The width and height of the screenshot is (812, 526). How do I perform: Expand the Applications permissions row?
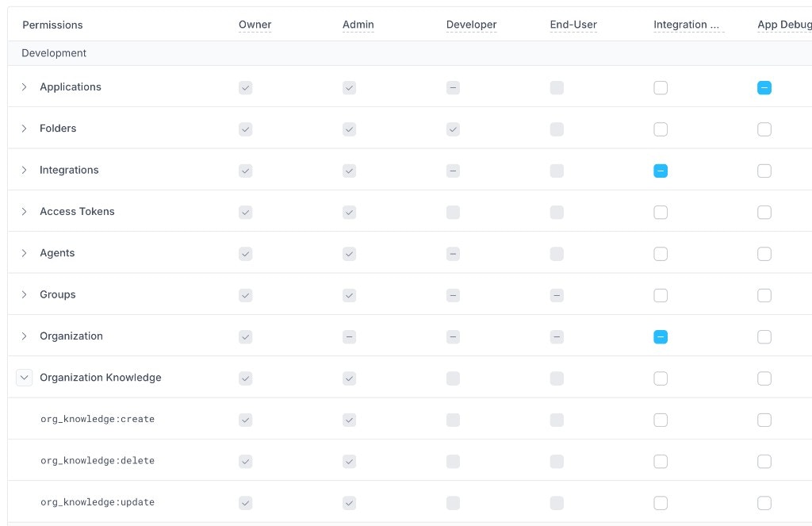pyautogui.click(x=24, y=87)
